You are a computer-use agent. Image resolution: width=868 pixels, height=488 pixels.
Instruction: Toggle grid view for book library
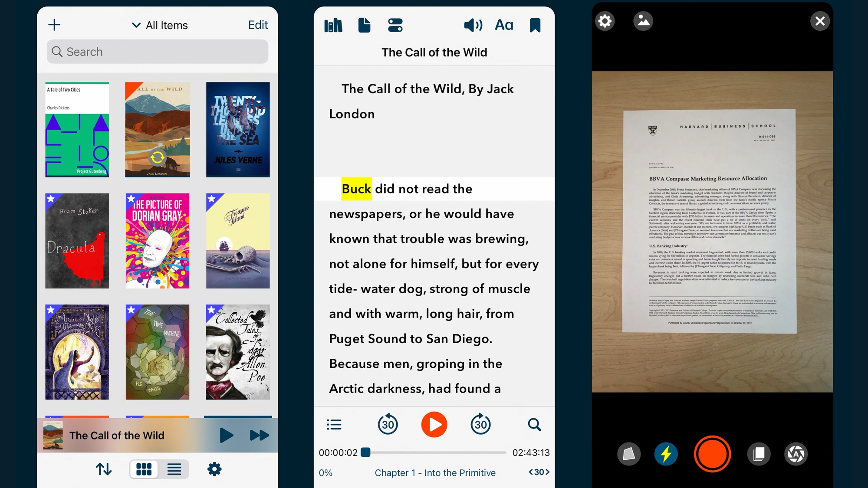click(x=143, y=469)
